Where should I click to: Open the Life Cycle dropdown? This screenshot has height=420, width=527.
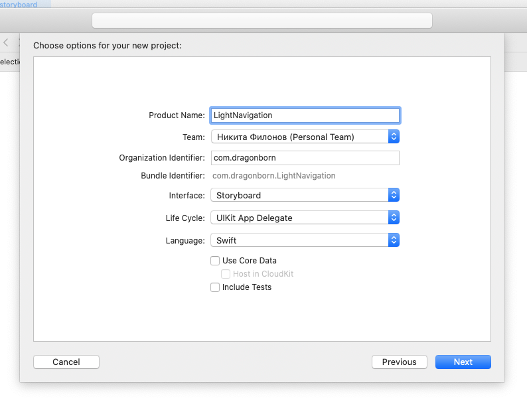pos(305,218)
